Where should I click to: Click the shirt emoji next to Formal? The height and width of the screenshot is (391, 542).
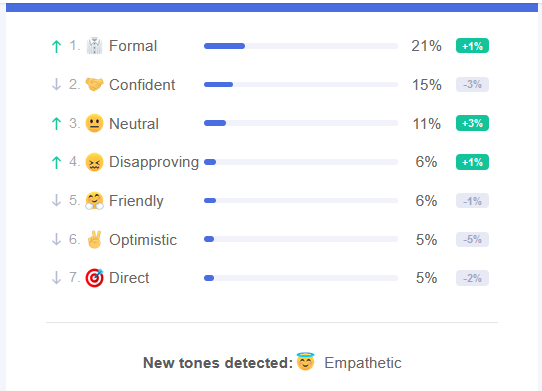click(94, 46)
